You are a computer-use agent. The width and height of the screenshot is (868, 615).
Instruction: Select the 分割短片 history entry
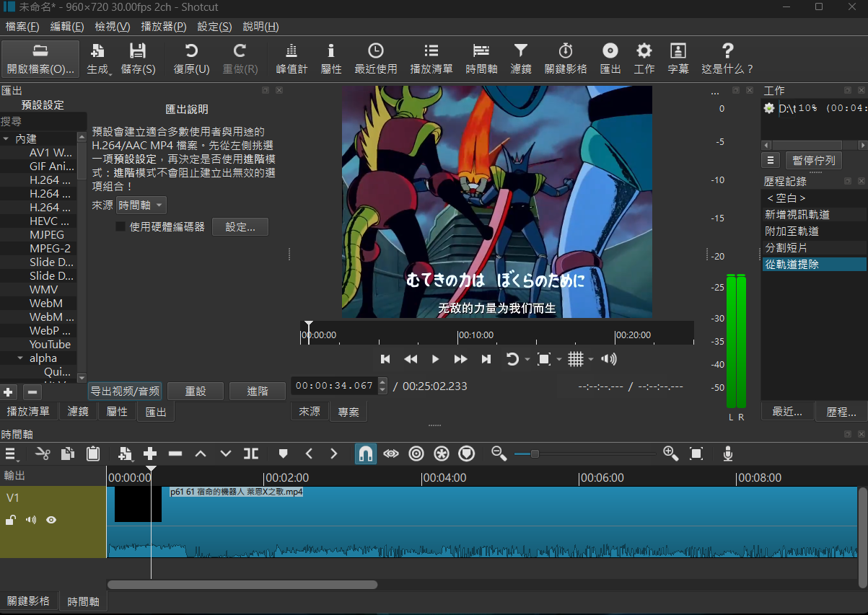point(814,248)
